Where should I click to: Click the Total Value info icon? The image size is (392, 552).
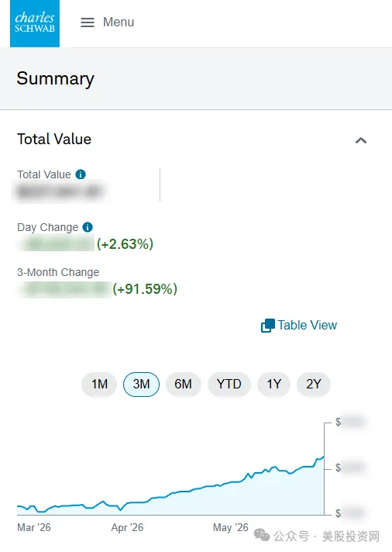[81, 174]
